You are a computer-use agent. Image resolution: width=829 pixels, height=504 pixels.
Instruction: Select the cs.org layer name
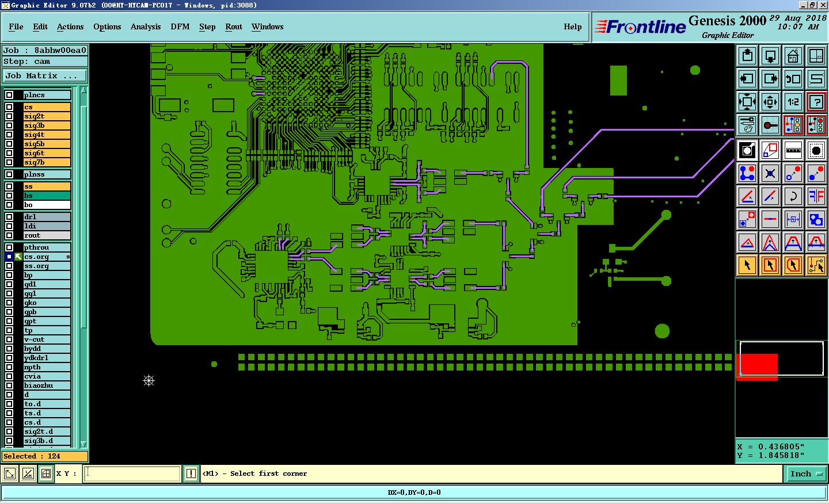[47, 257]
